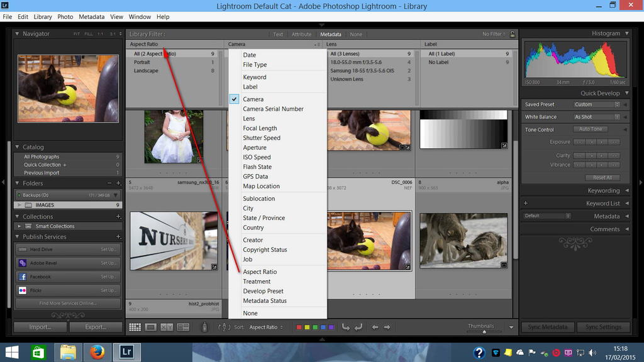Switch to Loupe view in the toolbar
The width and height of the screenshot is (644, 362).
[x=151, y=327]
